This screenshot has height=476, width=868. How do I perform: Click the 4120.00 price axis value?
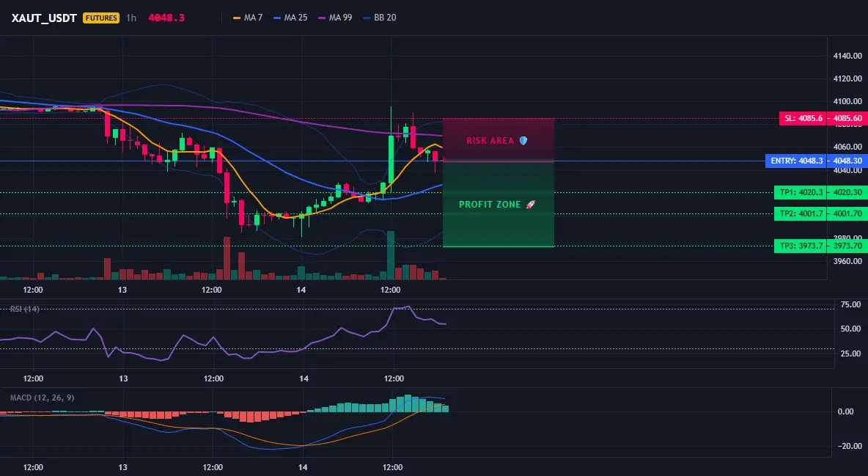tap(847, 78)
